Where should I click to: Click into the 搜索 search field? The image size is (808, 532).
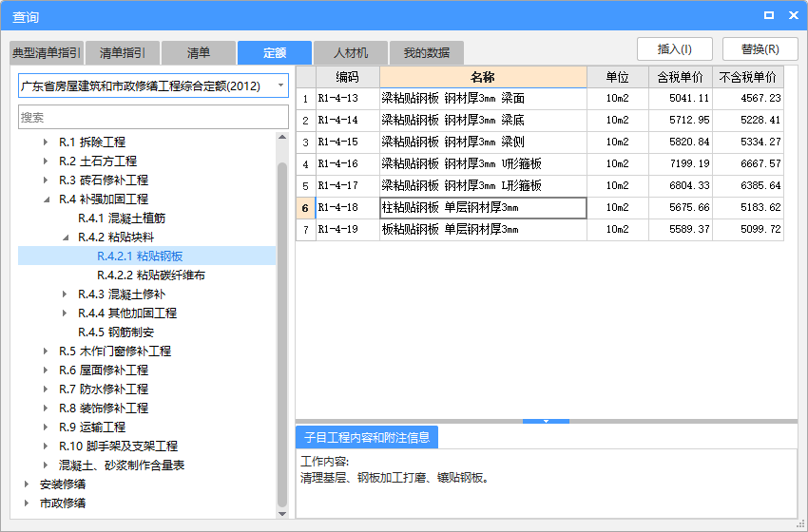[153, 118]
